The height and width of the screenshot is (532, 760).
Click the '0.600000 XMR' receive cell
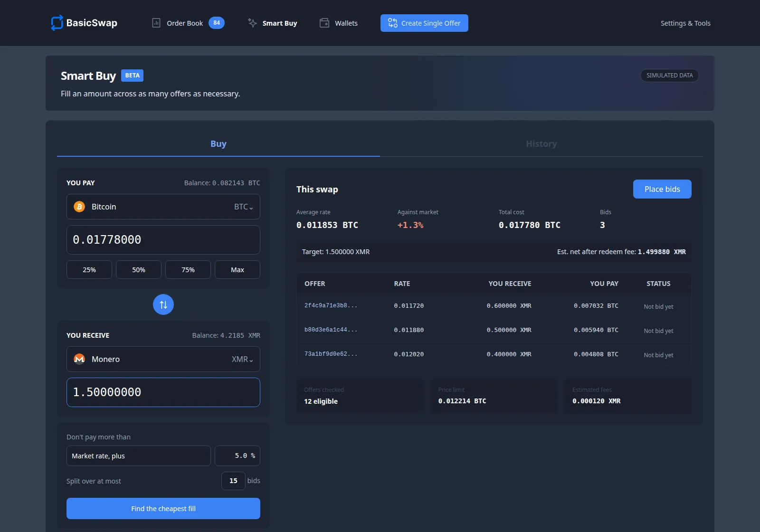tap(509, 306)
